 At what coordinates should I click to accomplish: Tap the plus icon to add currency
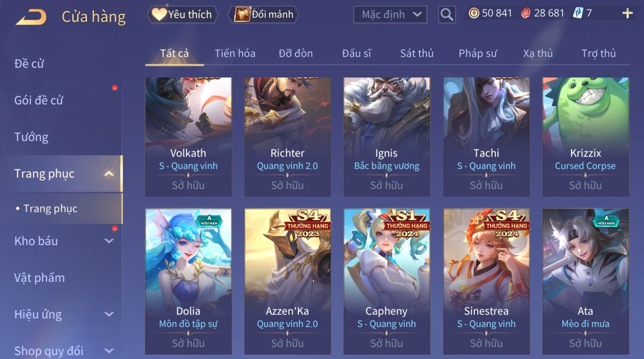(627, 14)
